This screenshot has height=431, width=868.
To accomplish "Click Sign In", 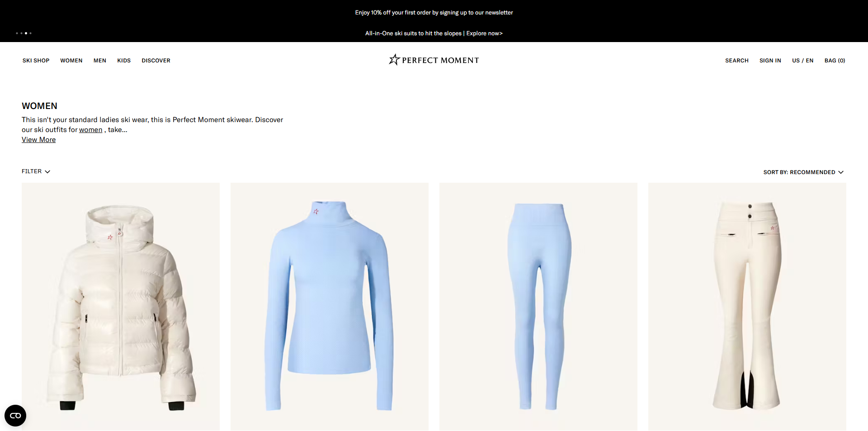I will click(770, 61).
